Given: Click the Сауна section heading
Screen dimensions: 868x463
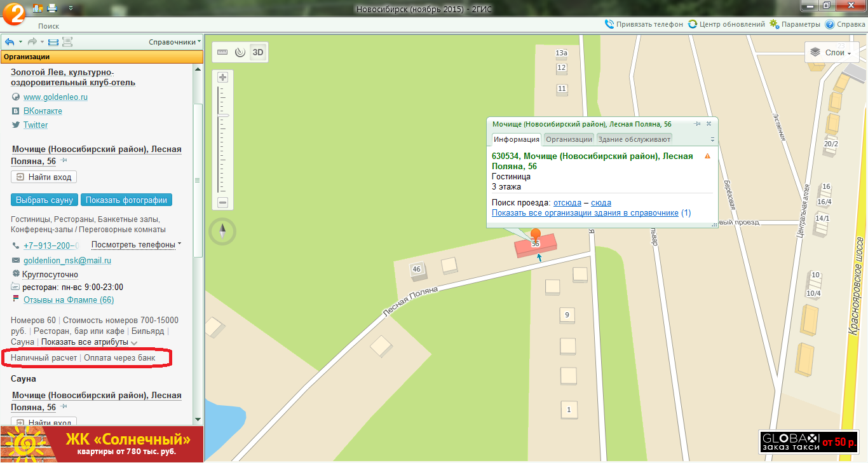Looking at the screenshot, I should tap(24, 379).
